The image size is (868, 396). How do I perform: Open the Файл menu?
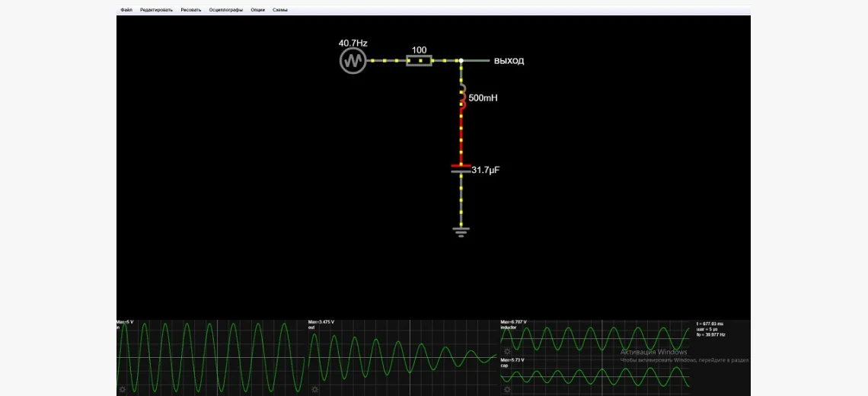pyautogui.click(x=126, y=10)
